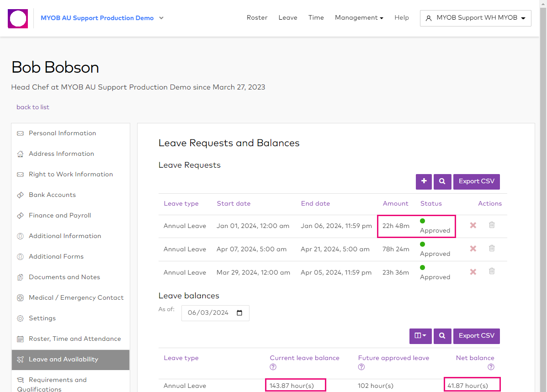Expand the organisation switcher chevron
This screenshot has width=547, height=392.
point(161,18)
